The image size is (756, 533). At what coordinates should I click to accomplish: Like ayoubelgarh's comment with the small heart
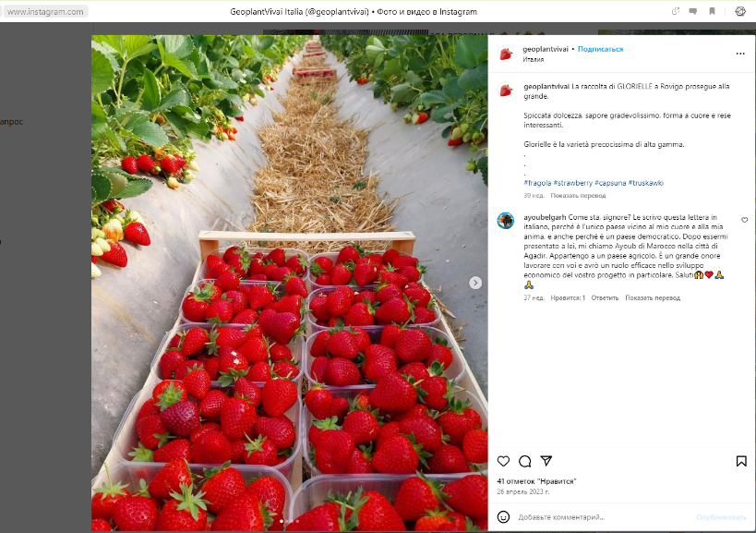[x=744, y=220]
